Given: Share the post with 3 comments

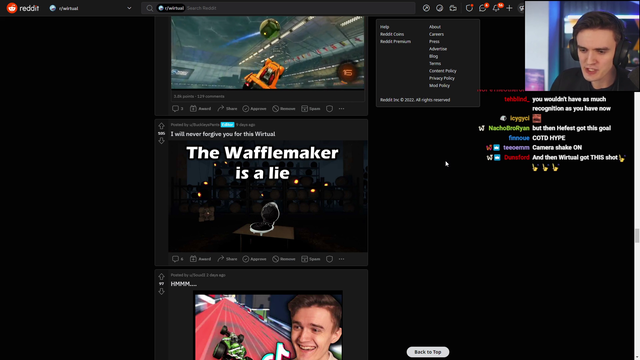Looking at the screenshot, I should (x=227, y=109).
